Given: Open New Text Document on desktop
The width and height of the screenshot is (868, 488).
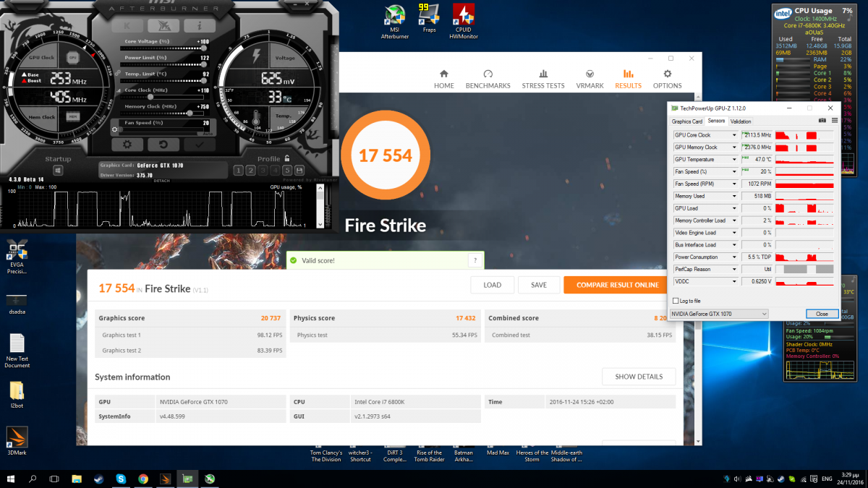Looking at the screenshot, I should tap(17, 351).
